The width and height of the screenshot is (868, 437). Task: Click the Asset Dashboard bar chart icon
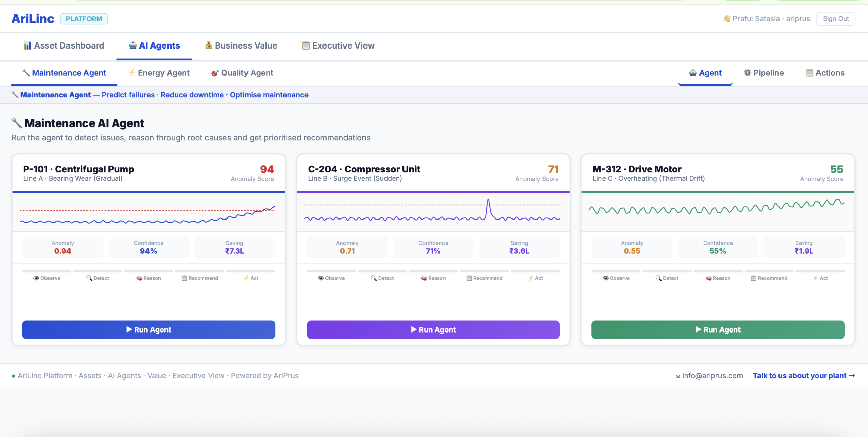(27, 45)
